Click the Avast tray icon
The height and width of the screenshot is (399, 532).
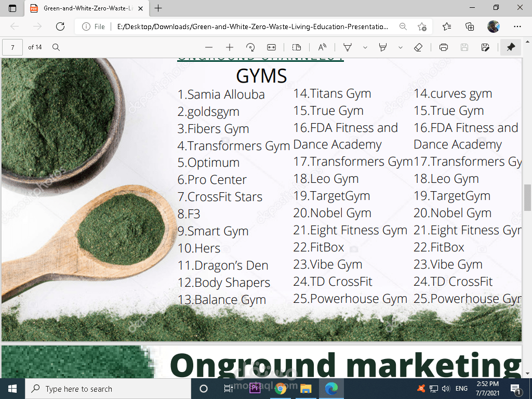click(421, 389)
